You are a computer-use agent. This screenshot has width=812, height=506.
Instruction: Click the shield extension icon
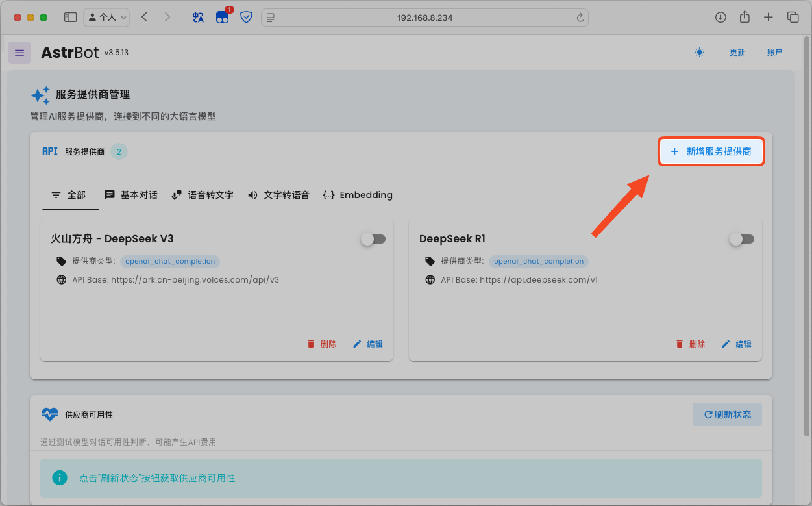[246, 18]
